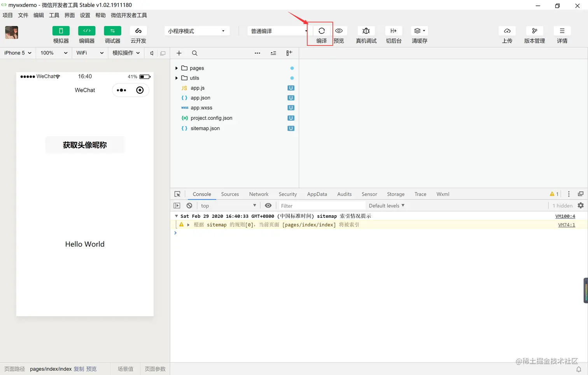Screen dimensions: 588x375
Task: Open the 文件 menu
Action: [23, 15]
